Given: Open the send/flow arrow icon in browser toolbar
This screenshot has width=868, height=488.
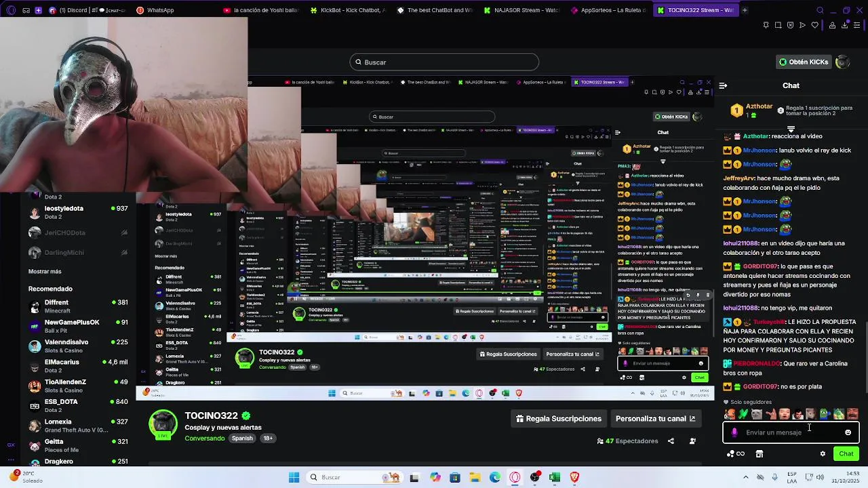Looking at the screenshot, I should 802,25.
